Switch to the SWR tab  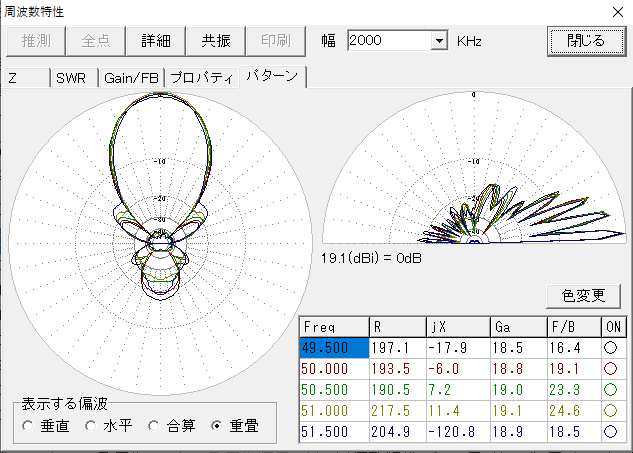tap(73, 78)
